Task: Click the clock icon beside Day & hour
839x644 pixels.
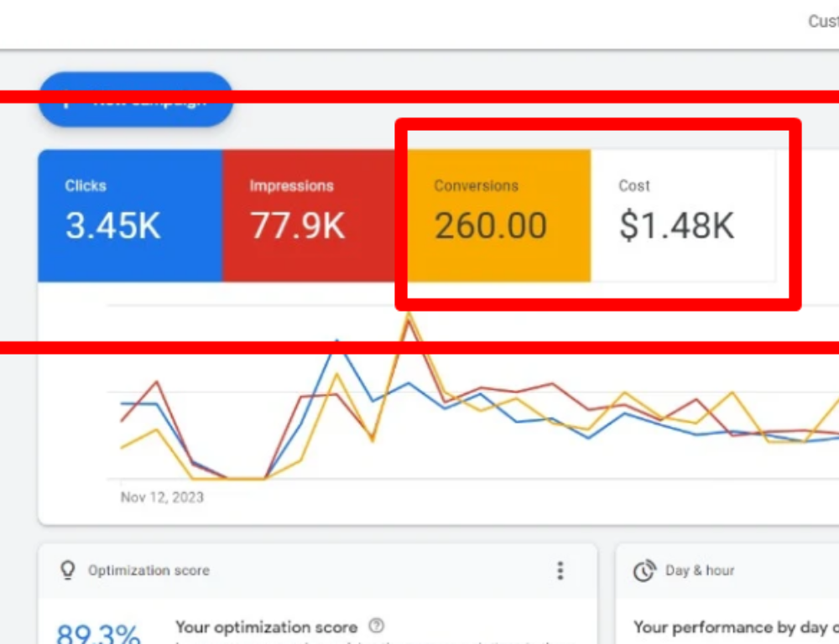Action: point(644,571)
